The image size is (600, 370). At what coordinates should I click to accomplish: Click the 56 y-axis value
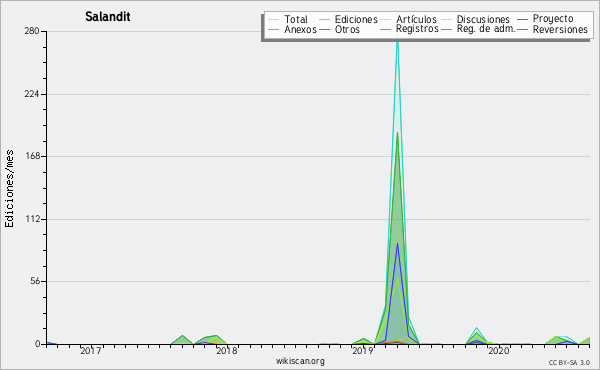point(35,281)
